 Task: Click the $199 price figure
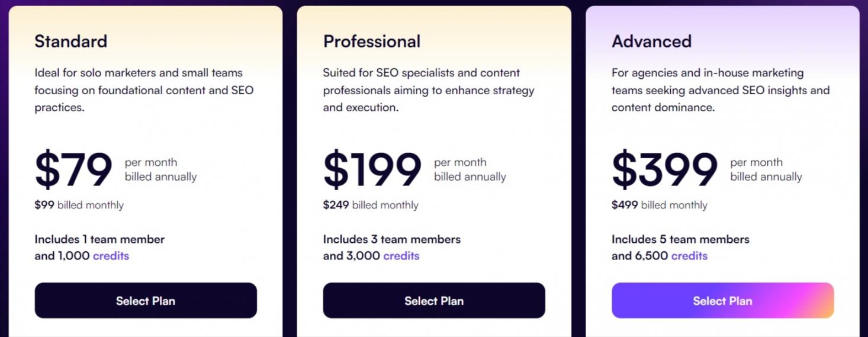[x=372, y=170]
